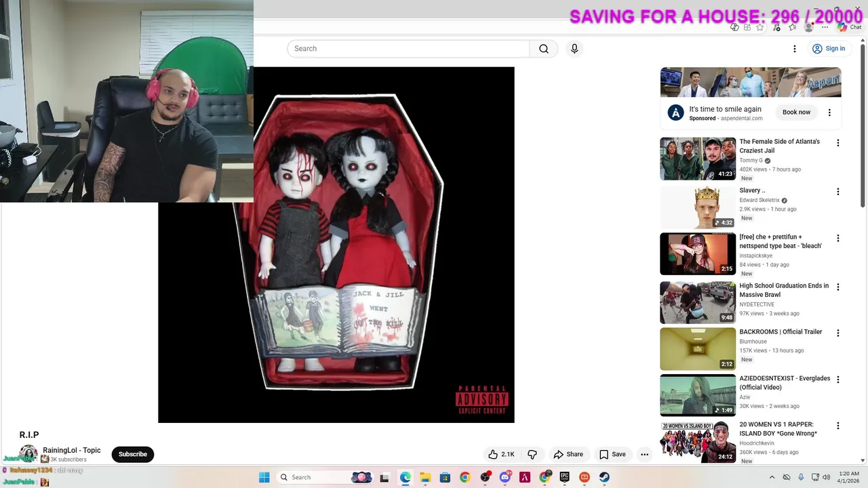This screenshot has height=488, width=868.
Task: Open 20 WOMEN VS 1 RAPPER: ISLAND BOY title
Action: (778, 429)
